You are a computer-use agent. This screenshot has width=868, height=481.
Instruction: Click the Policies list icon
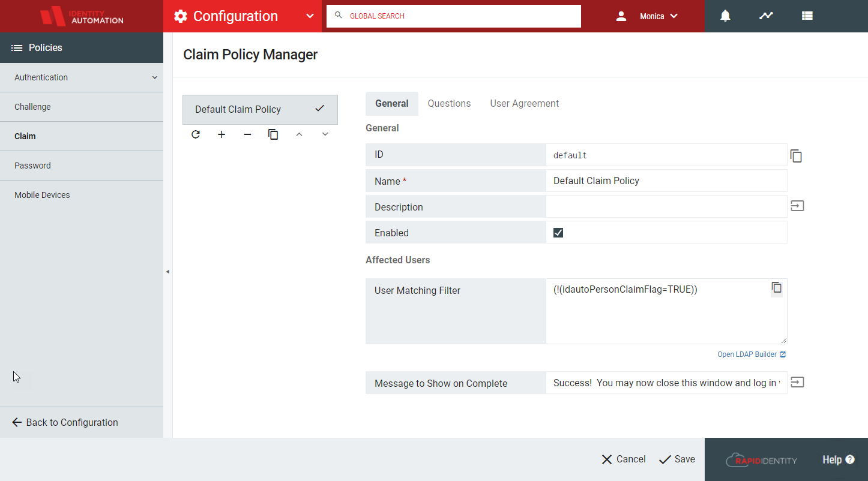click(x=17, y=48)
